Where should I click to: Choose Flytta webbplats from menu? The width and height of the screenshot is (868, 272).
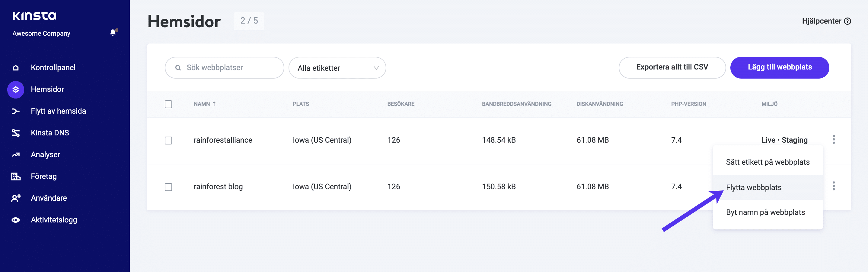pyautogui.click(x=753, y=187)
